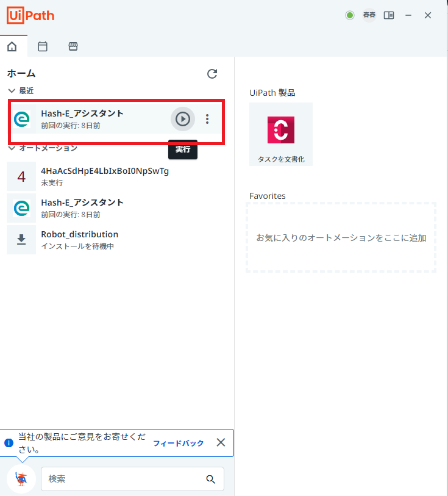Click the green connection status indicator

coord(350,15)
